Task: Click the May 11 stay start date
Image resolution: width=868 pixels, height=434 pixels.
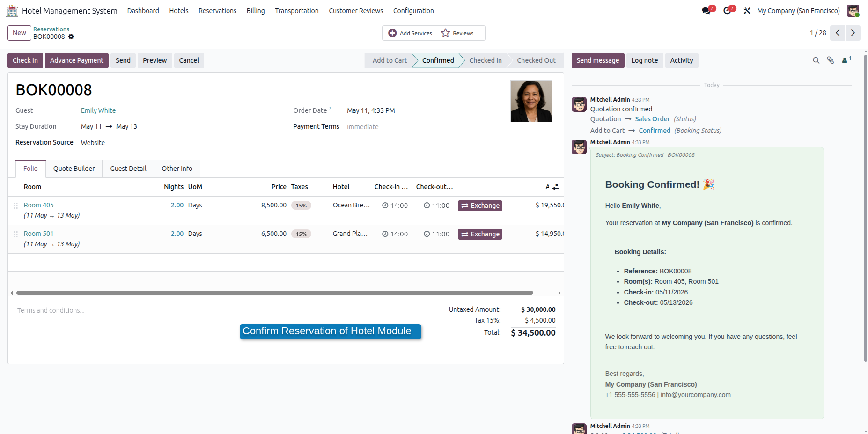Action: (x=91, y=126)
